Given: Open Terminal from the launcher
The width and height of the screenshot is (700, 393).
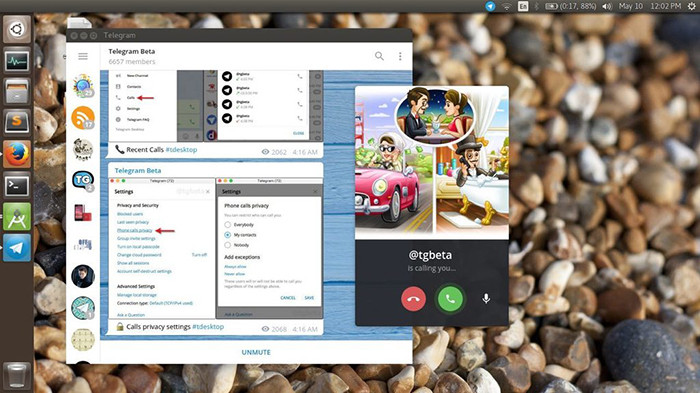Looking at the screenshot, I should [x=17, y=185].
